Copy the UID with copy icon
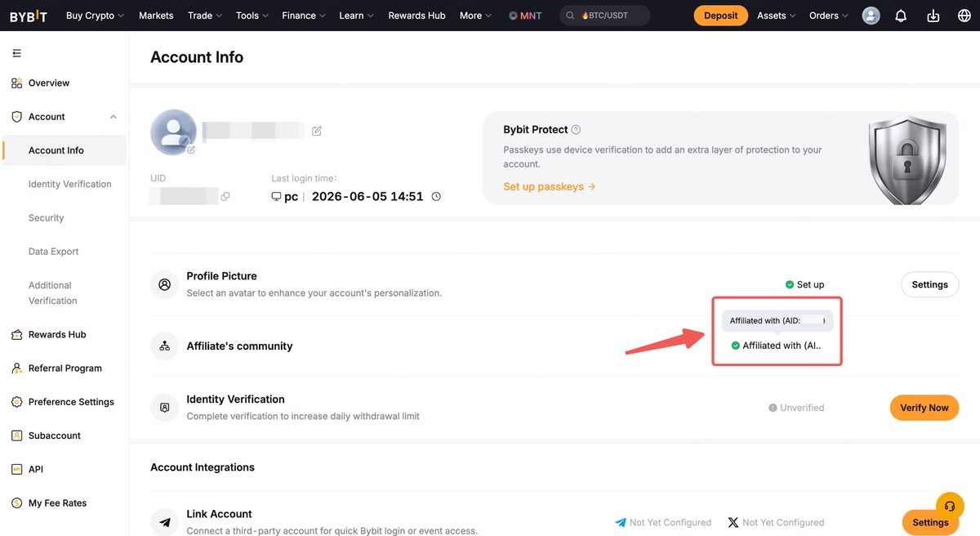980x536 pixels. coord(225,196)
